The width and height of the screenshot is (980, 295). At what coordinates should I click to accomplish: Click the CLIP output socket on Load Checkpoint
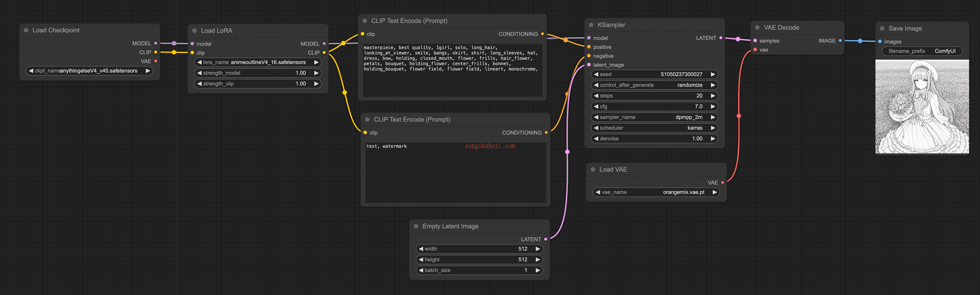coord(156,52)
